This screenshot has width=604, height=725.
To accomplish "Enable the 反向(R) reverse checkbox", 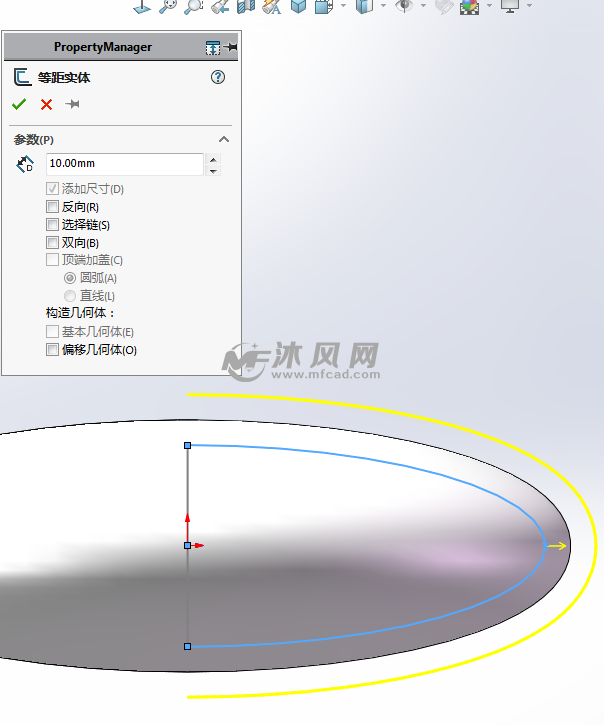I will (x=52, y=207).
